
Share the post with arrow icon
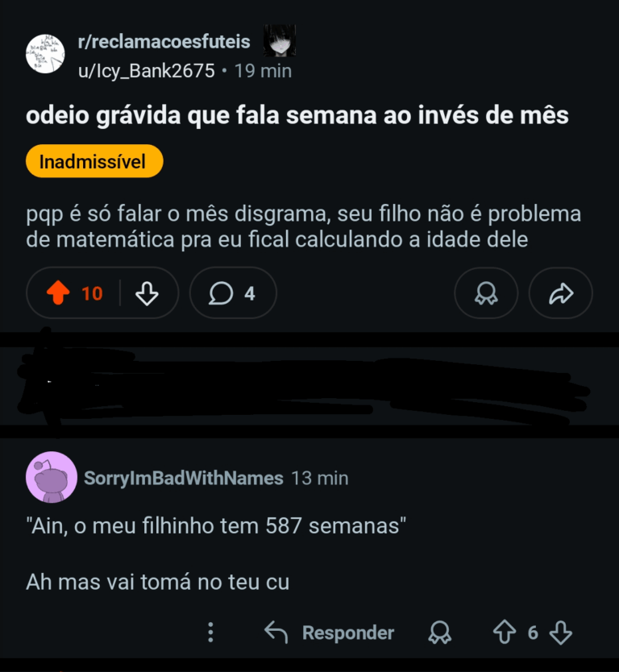[x=560, y=293]
